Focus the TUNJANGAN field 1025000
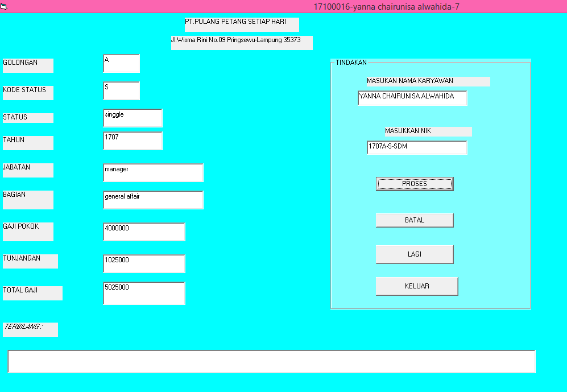Viewport: 567px width, 392px height. 144,263
